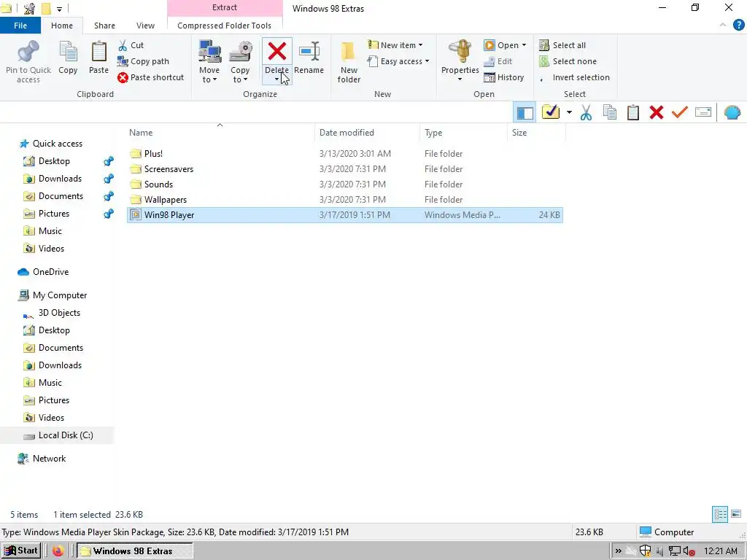
Task: Create a New folder from the ribbon
Action: 349,62
